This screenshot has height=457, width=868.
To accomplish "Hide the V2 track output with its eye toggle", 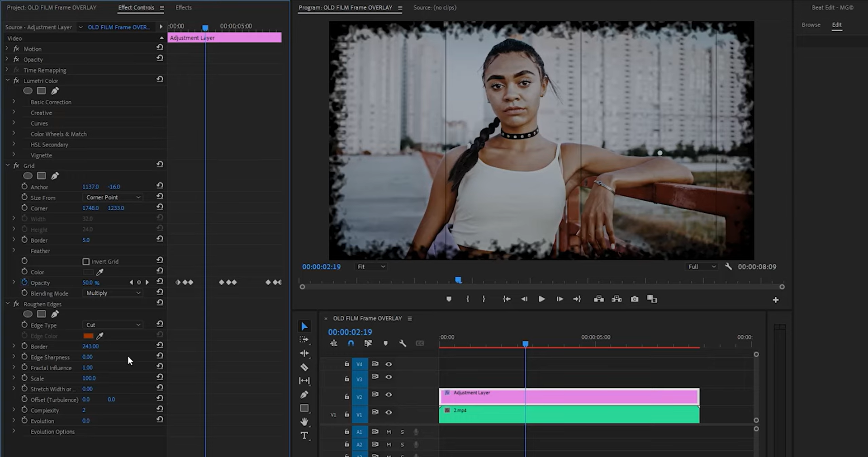I will (389, 395).
